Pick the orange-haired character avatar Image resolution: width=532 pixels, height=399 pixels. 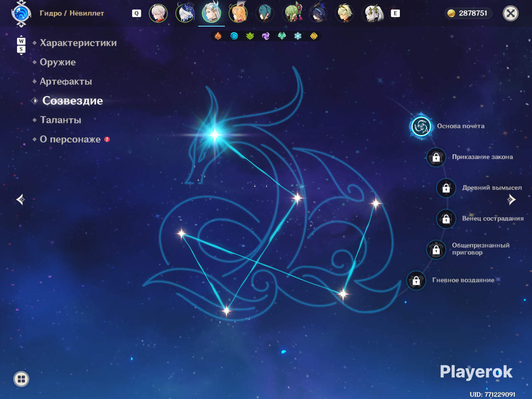click(238, 13)
